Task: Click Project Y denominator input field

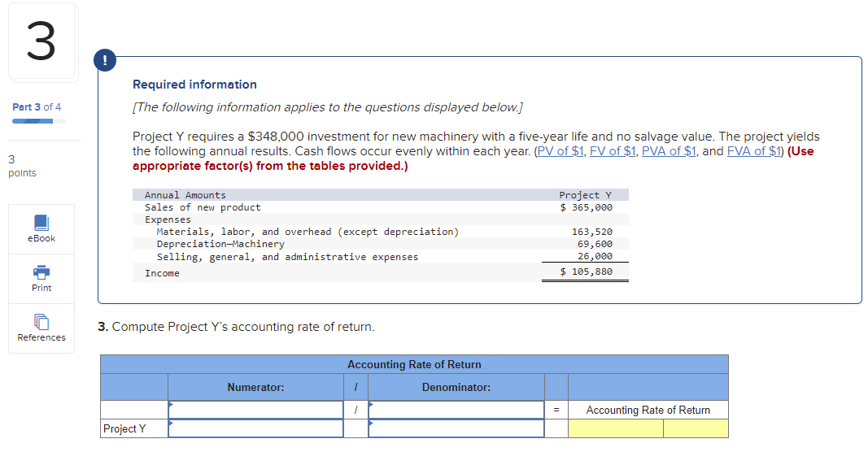Action: [456, 428]
